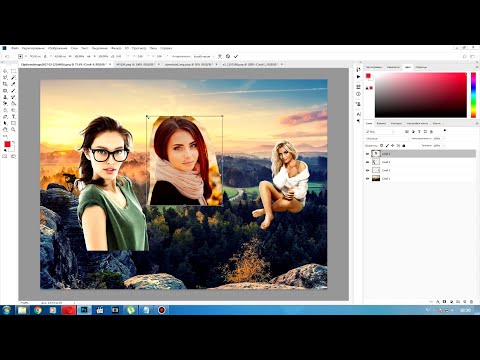
Task: Close the first document tab
Action: point(110,64)
